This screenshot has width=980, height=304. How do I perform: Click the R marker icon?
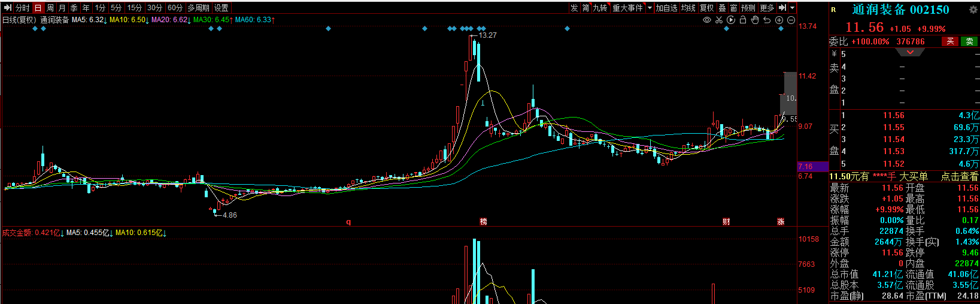pos(833,10)
